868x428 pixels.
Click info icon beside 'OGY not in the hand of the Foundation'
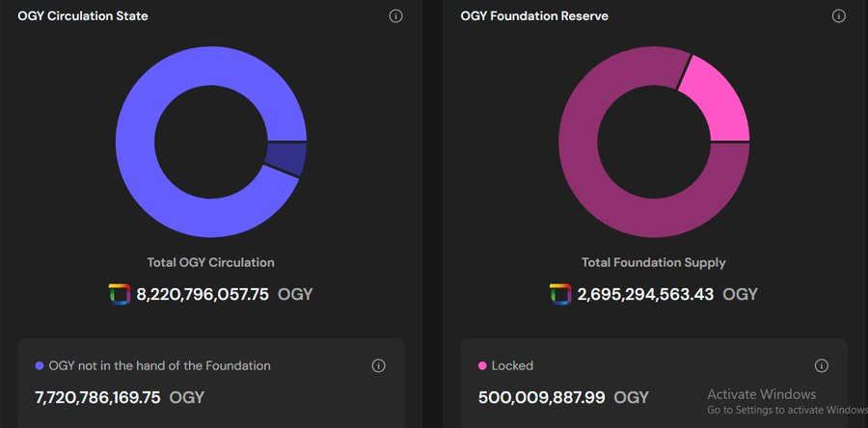(379, 365)
